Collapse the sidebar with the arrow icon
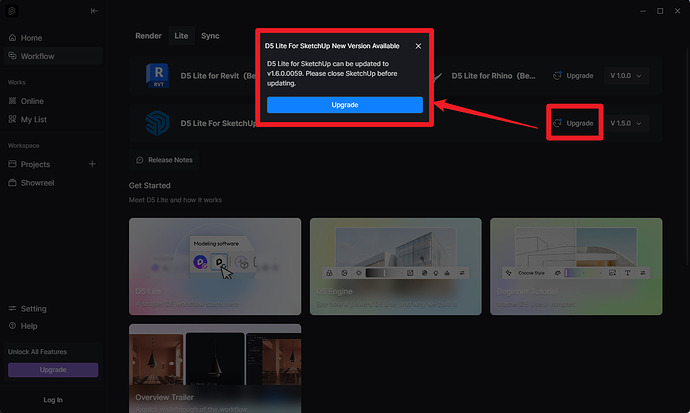The width and height of the screenshot is (690, 413). coord(94,11)
